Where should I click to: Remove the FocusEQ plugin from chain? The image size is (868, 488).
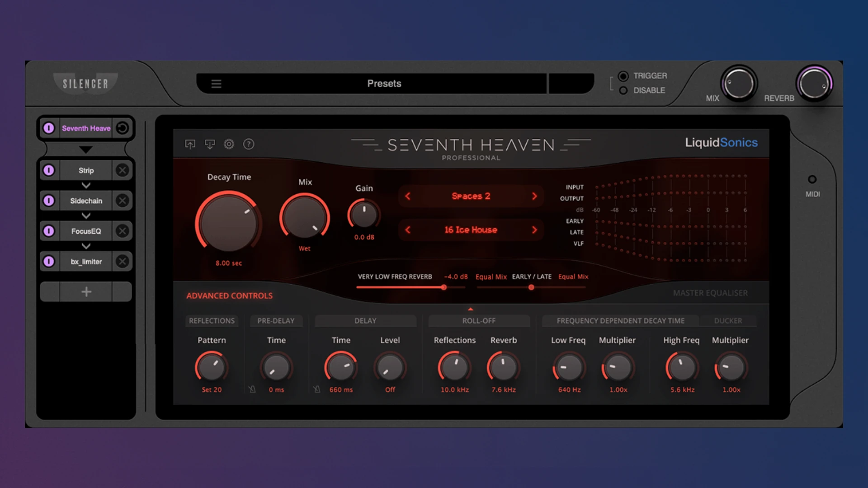pos(122,231)
